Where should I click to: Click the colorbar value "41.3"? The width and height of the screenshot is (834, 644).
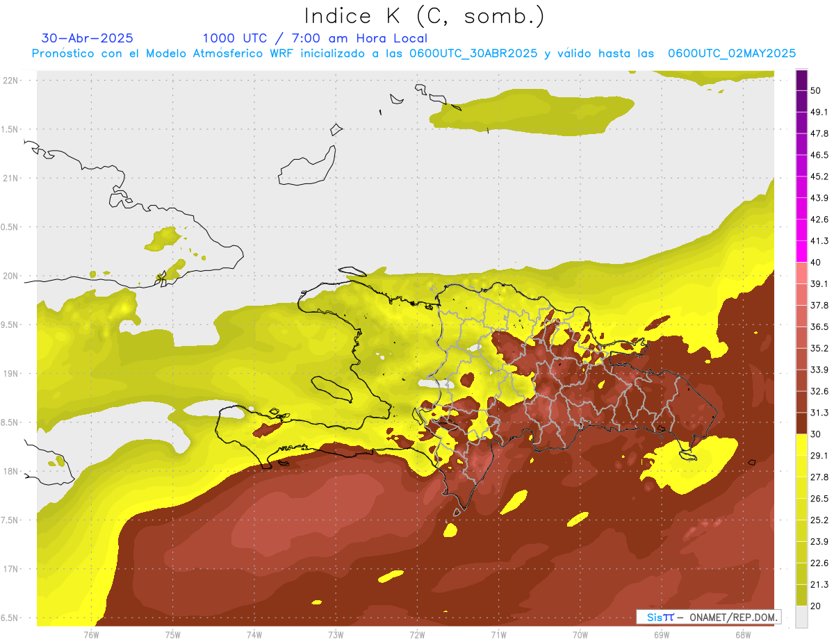(x=820, y=241)
